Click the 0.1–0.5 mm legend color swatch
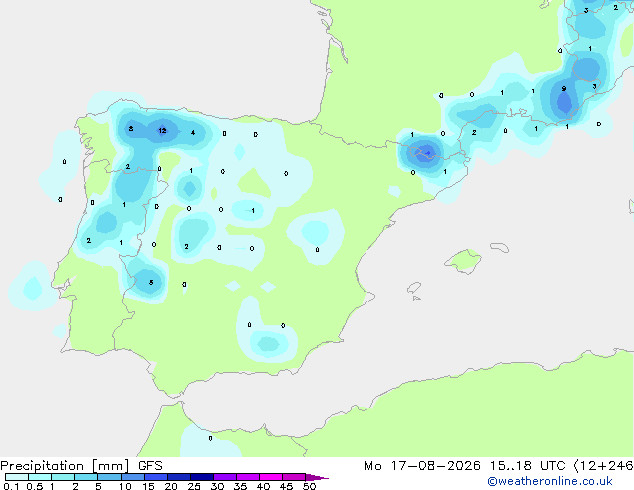The height and width of the screenshot is (490, 634). (x=17, y=477)
